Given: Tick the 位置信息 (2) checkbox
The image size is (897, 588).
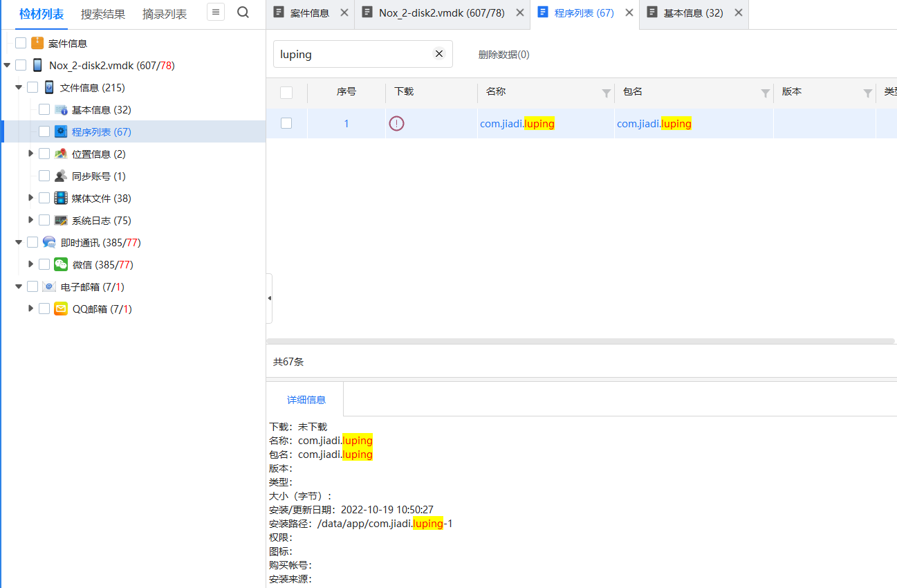Looking at the screenshot, I should pyautogui.click(x=44, y=154).
